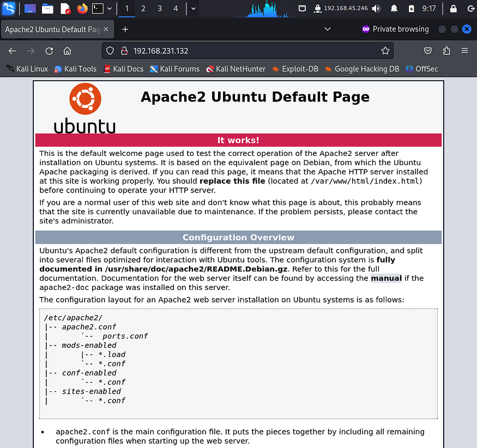
Task: Reload the current page
Action: (x=49, y=51)
